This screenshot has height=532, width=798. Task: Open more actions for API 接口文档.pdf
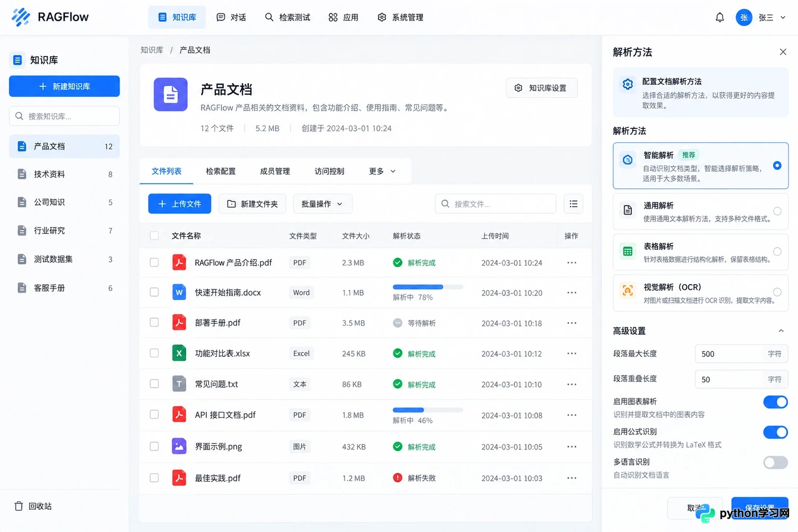pyautogui.click(x=572, y=415)
